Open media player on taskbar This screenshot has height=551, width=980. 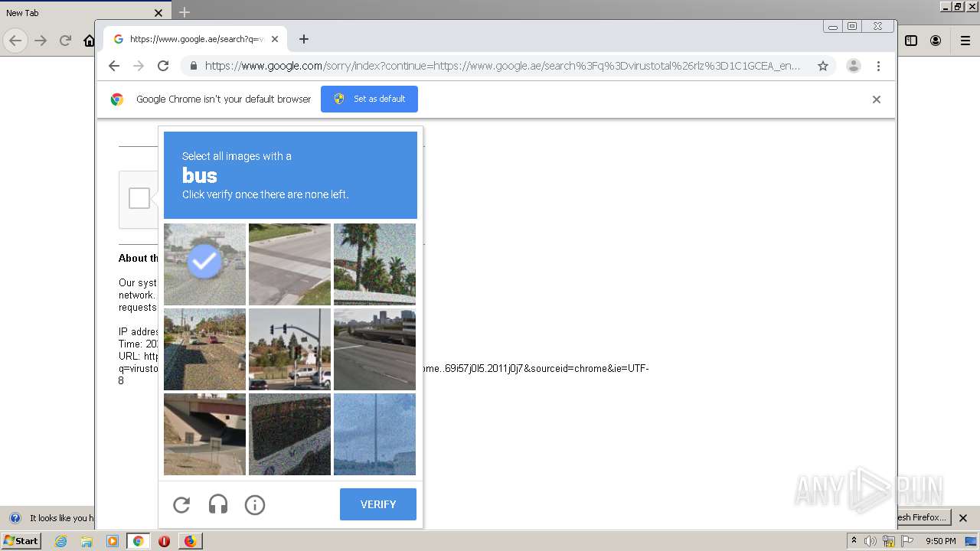point(113,541)
